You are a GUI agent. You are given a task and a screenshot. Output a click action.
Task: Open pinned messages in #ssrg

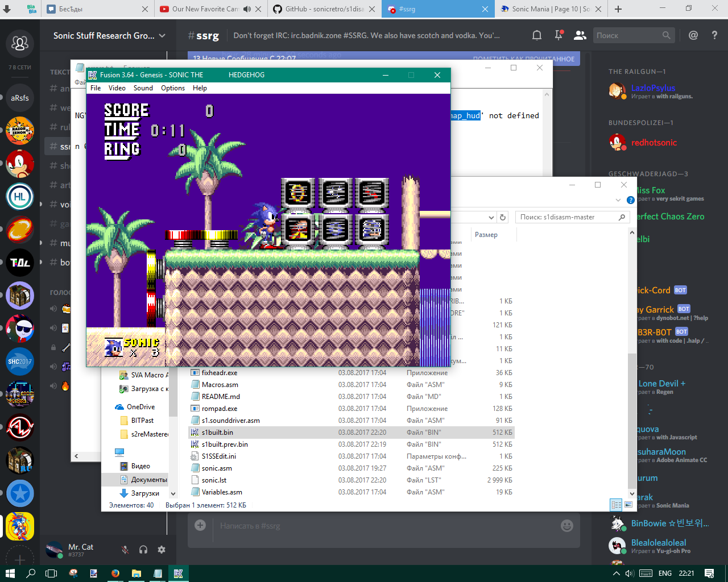point(559,35)
